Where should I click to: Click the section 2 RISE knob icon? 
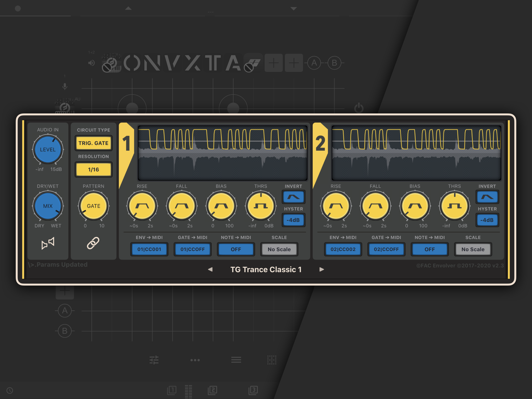[x=336, y=206]
